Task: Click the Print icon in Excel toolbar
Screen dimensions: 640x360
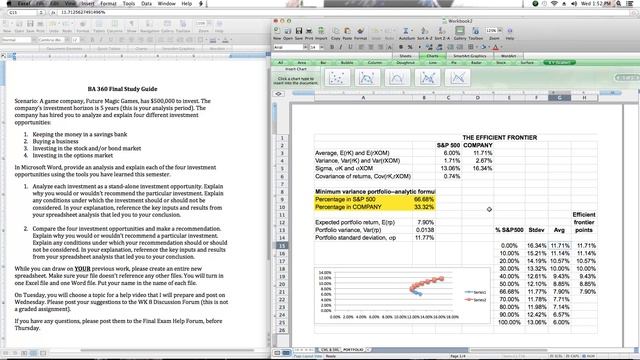Action: click(x=309, y=31)
